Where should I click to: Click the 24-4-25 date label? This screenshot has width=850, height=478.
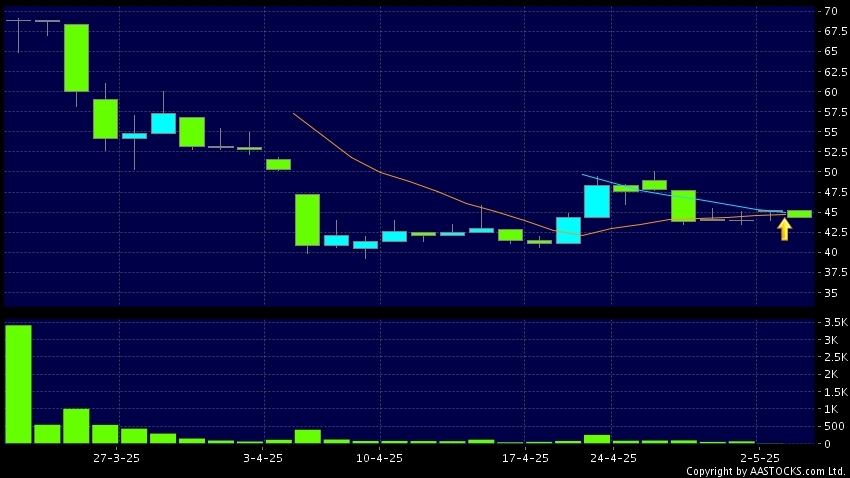point(613,458)
